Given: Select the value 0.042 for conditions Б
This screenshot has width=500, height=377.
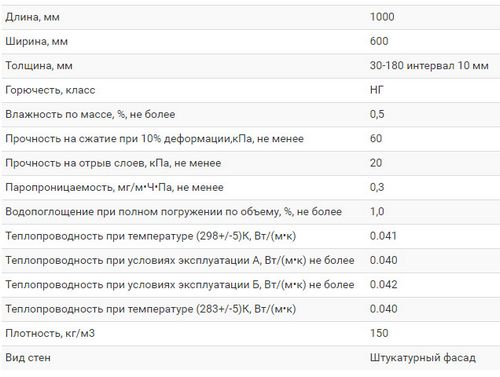Looking at the screenshot, I should click(383, 284).
